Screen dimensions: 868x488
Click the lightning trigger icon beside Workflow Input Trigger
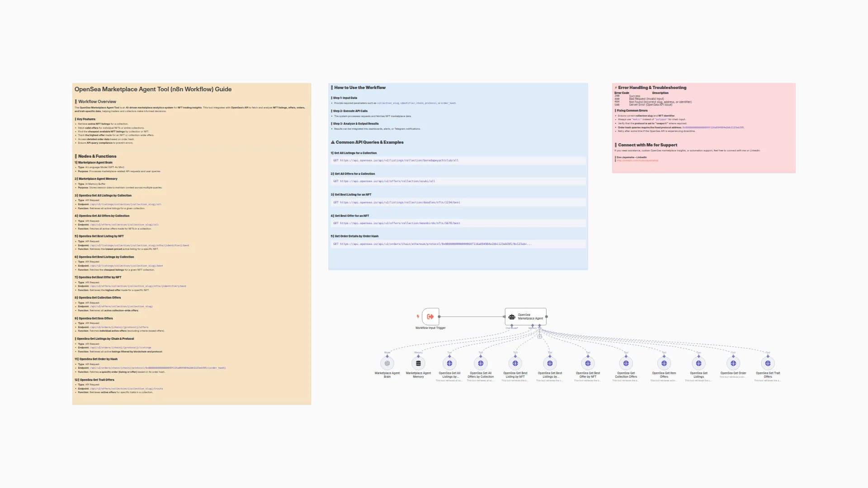[418, 316]
